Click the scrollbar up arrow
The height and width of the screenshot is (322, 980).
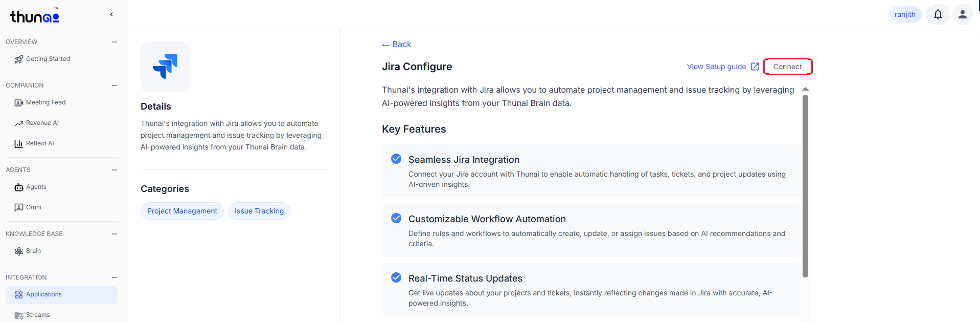coord(805,89)
